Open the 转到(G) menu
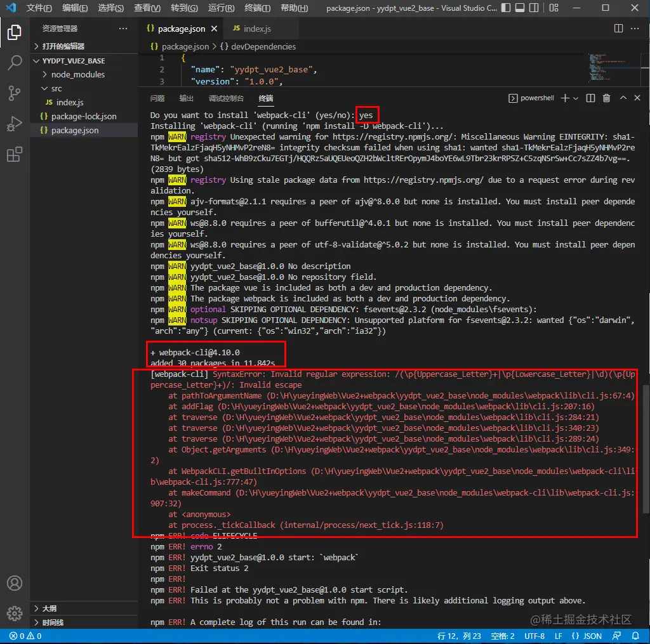650x644 pixels. [184, 8]
